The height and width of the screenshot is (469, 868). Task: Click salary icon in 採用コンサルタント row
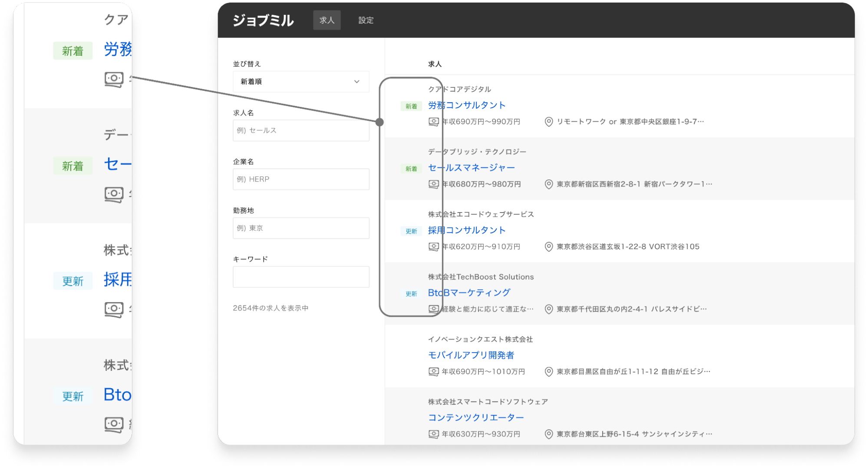pyautogui.click(x=433, y=247)
